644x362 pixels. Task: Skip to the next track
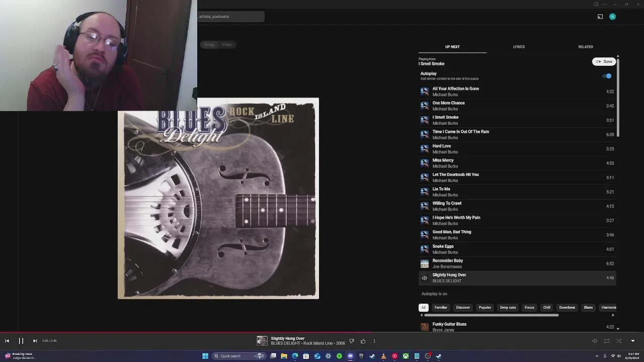(35, 341)
